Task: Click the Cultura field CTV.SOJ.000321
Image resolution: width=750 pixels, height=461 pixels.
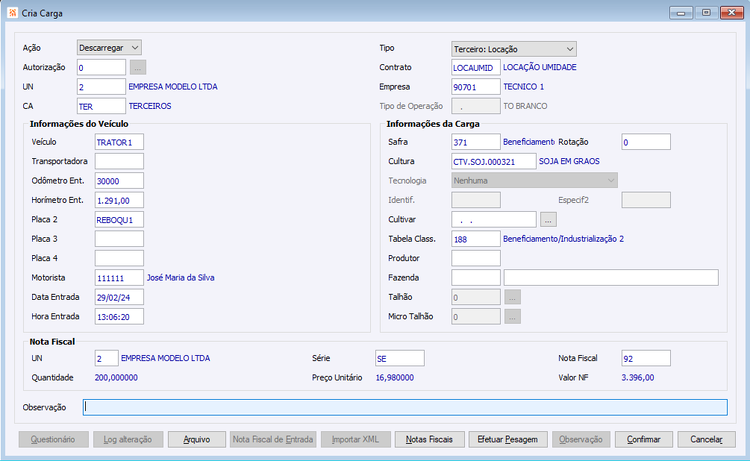Action: coord(494,161)
